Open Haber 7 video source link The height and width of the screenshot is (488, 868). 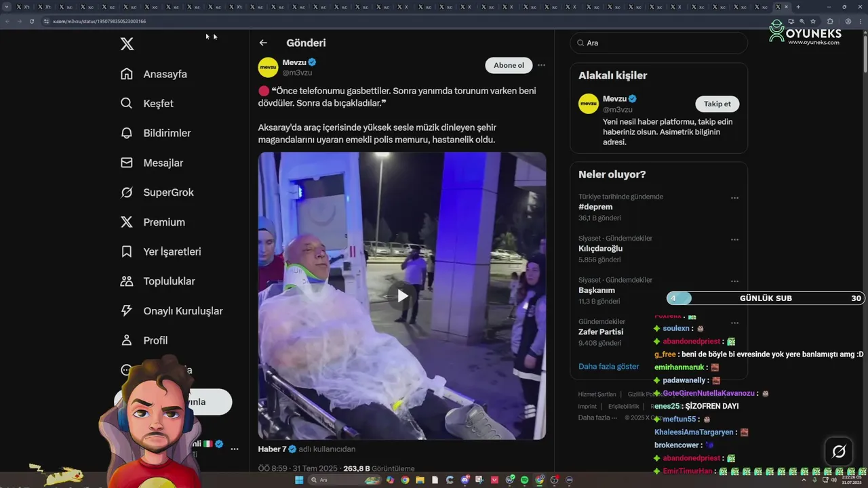(272, 449)
